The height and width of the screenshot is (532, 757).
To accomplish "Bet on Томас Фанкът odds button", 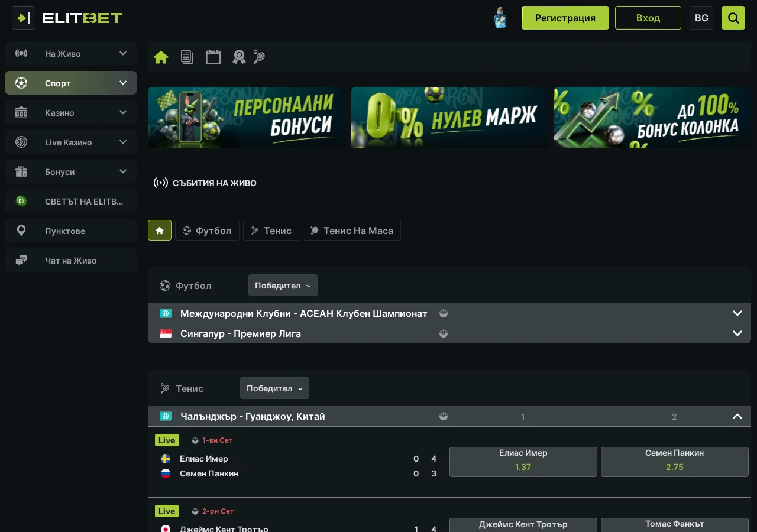I will click(675, 525).
